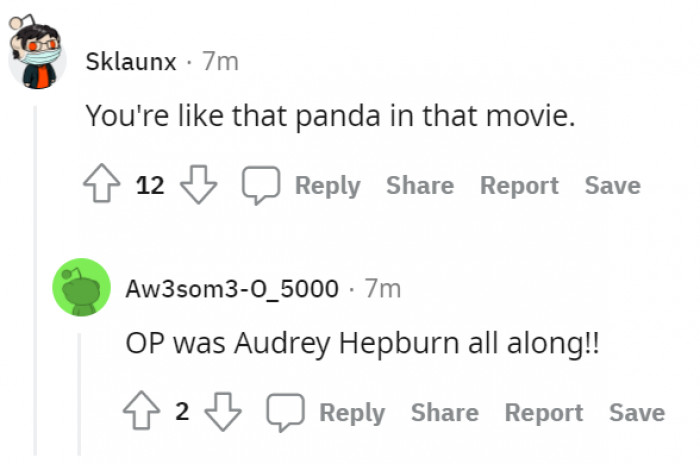Open the green Aw3som3-O_5000 avatar
The height and width of the screenshot is (464, 700).
pos(81,288)
